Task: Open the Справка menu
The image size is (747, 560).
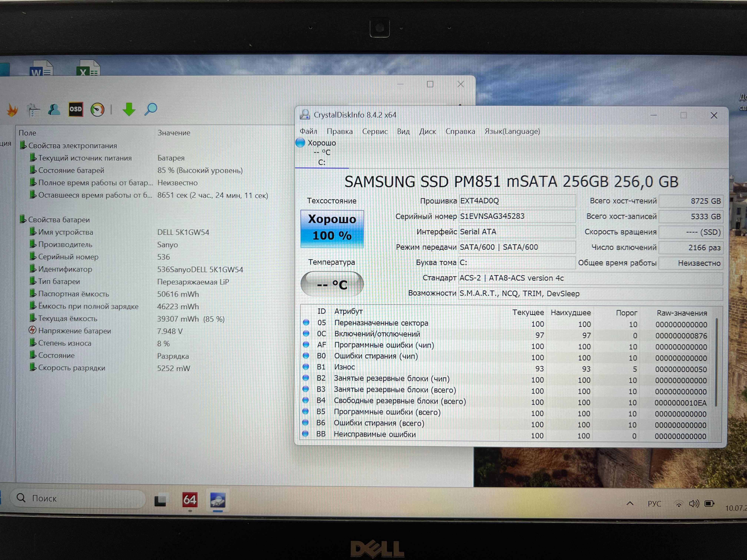Action: pyautogui.click(x=460, y=131)
